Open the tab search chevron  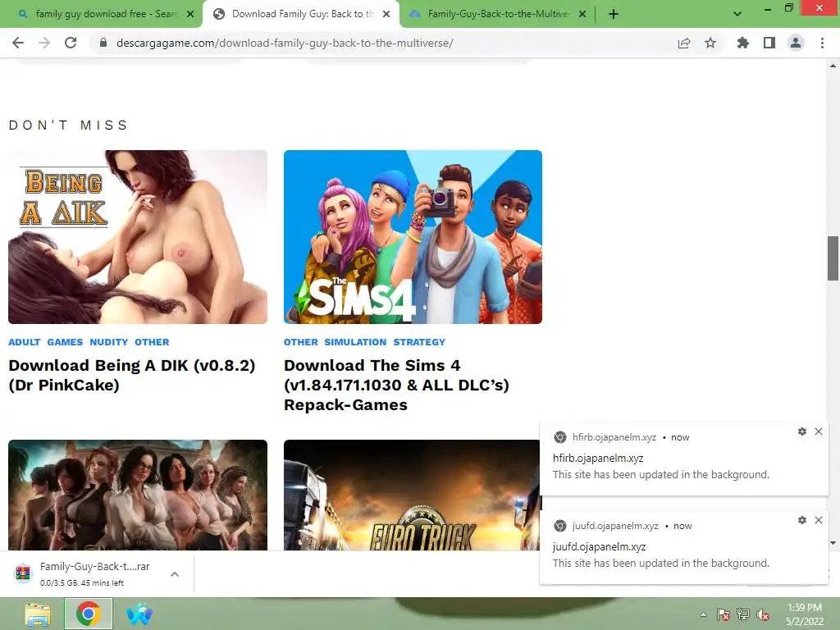pyautogui.click(x=737, y=14)
